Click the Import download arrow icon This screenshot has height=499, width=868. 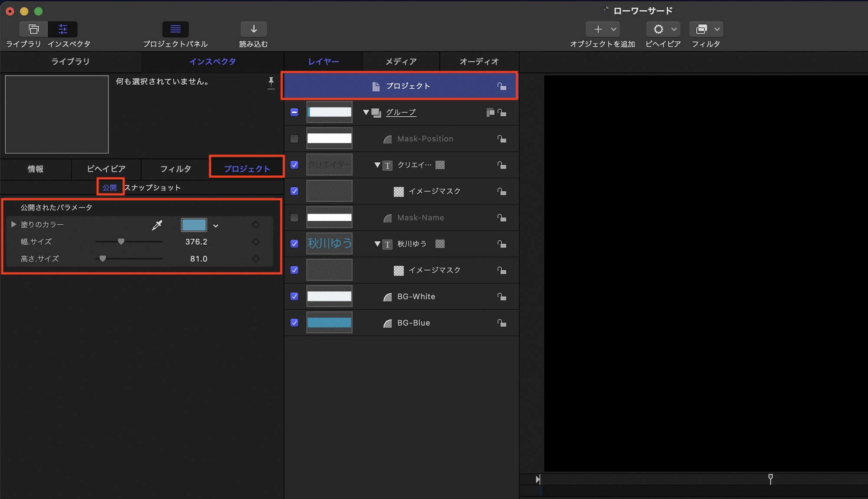[253, 29]
